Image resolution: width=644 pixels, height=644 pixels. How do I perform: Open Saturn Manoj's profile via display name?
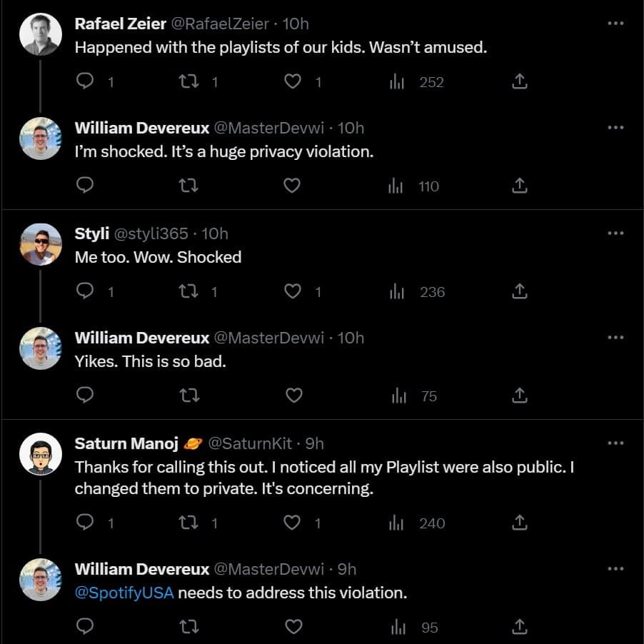click(x=126, y=443)
